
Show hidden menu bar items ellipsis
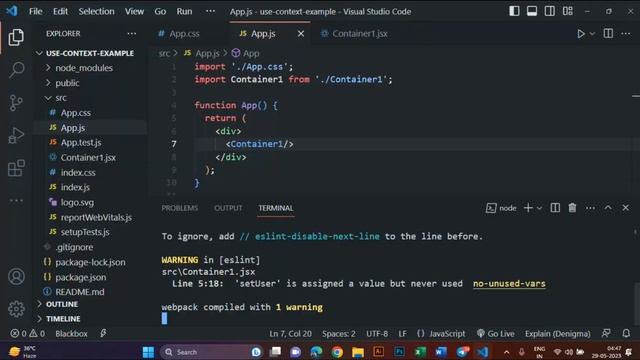pos(210,11)
